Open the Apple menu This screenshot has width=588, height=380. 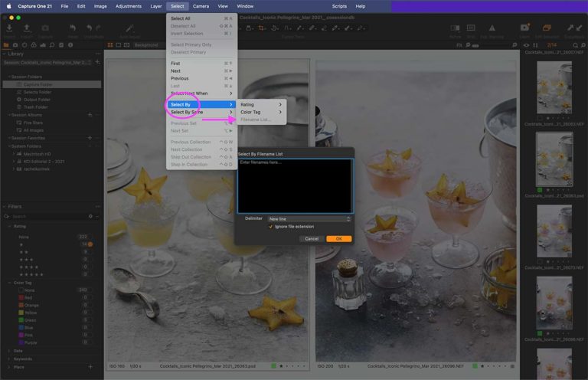[9, 6]
